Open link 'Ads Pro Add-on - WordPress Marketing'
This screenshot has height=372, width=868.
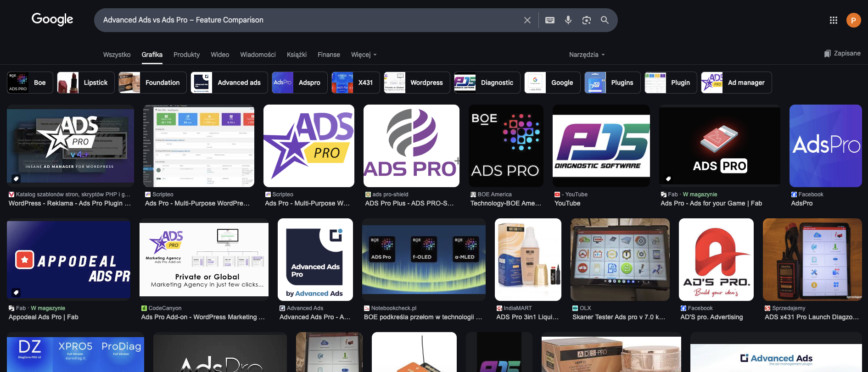coord(203,317)
